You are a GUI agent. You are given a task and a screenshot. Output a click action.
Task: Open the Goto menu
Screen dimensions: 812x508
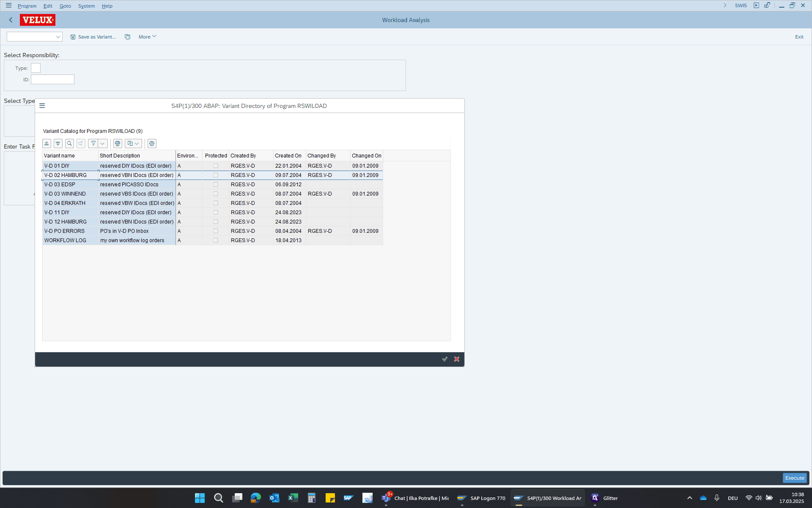[x=65, y=6]
